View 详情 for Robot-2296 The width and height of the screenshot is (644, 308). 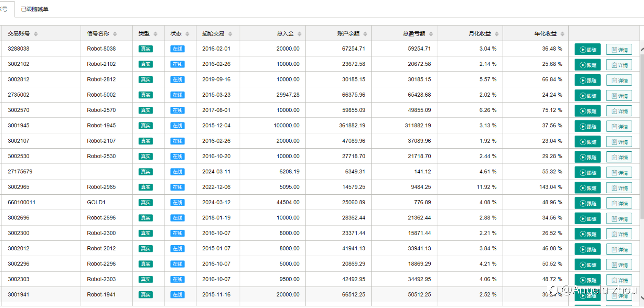pyautogui.click(x=619, y=265)
